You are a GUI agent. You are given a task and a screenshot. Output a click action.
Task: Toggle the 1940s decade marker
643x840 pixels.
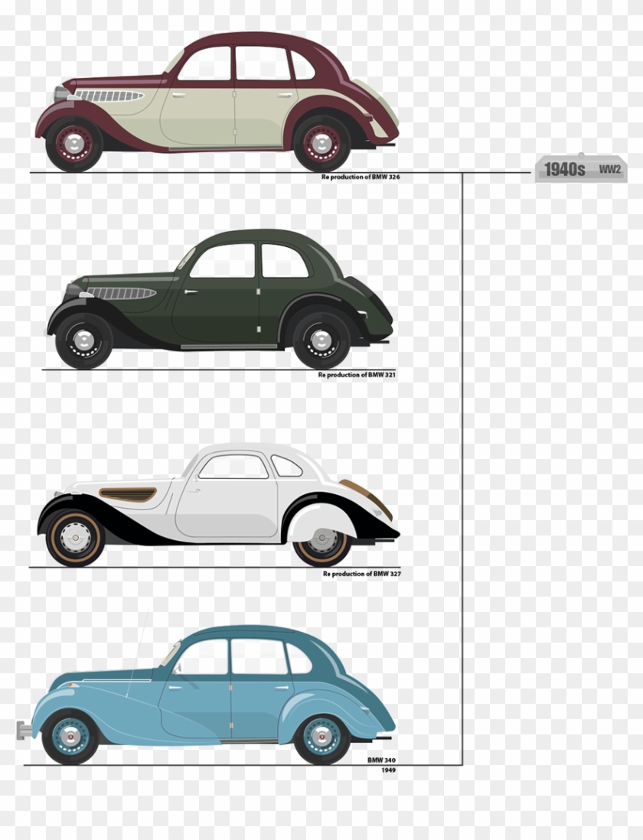pos(565,170)
